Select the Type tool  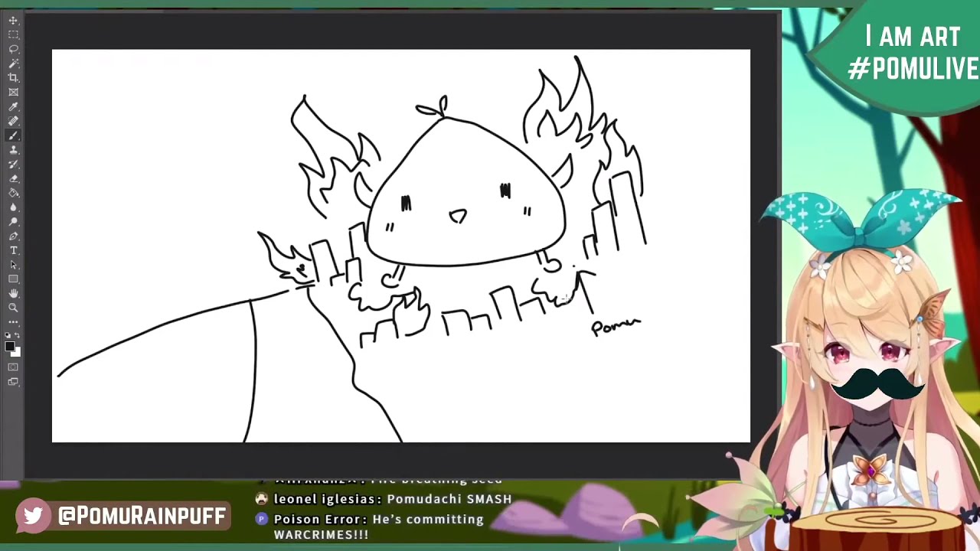coord(14,250)
